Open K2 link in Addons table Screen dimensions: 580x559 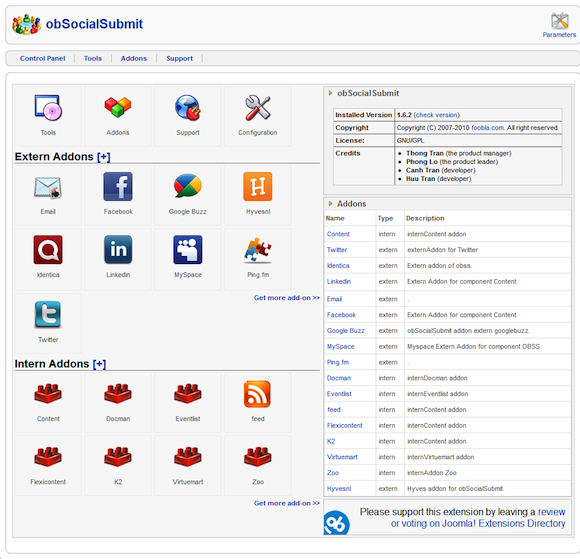click(x=331, y=441)
